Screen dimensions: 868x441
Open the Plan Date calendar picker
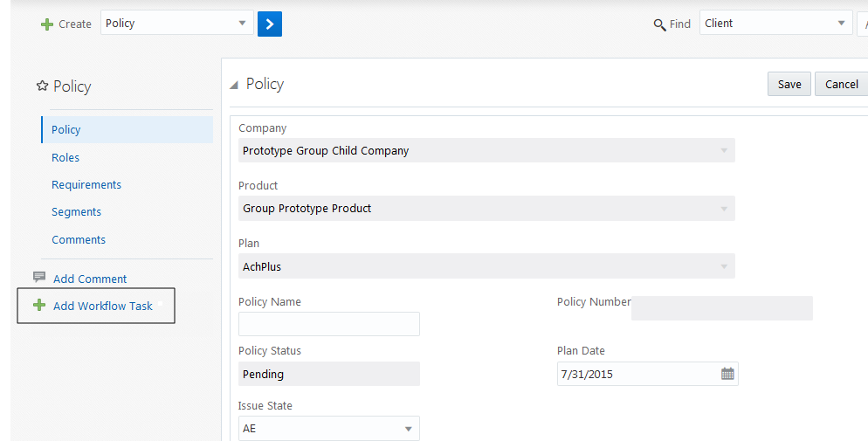pyautogui.click(x=727, y=374)
